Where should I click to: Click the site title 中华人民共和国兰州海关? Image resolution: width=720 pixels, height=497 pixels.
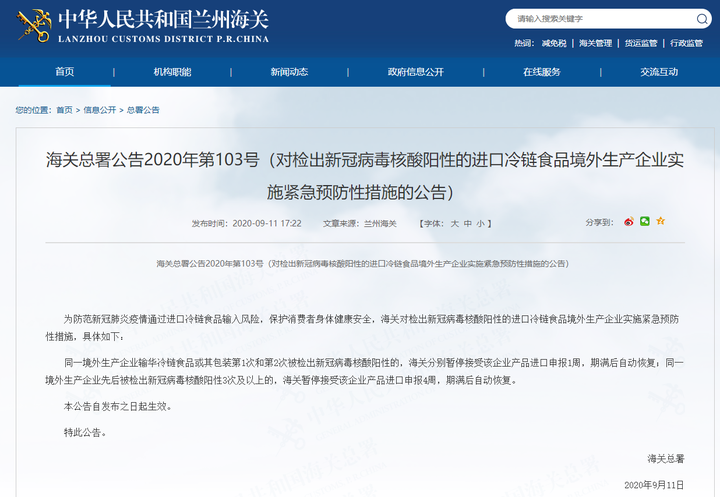point(163,20)
